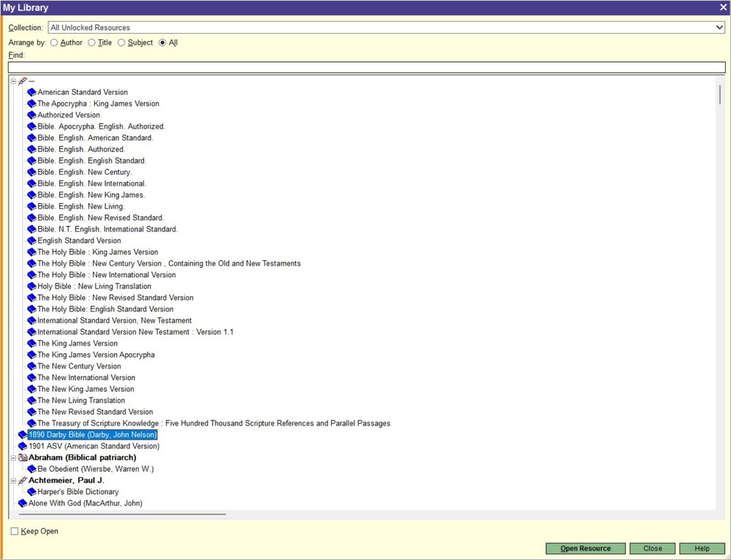The width and height of the screenshot is (731, 560).
Task: Select the All arrangement radio button
Action: click(162, 43)
